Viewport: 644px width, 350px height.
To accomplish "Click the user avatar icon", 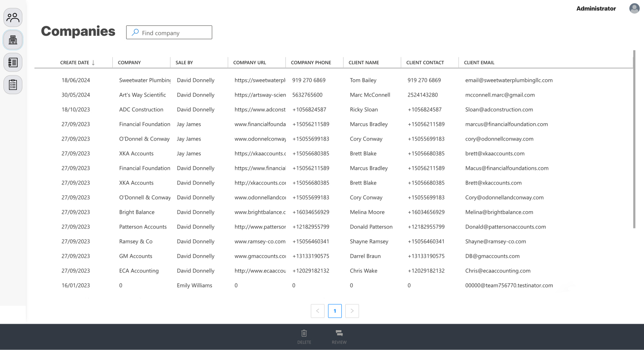I will [634, 8].
